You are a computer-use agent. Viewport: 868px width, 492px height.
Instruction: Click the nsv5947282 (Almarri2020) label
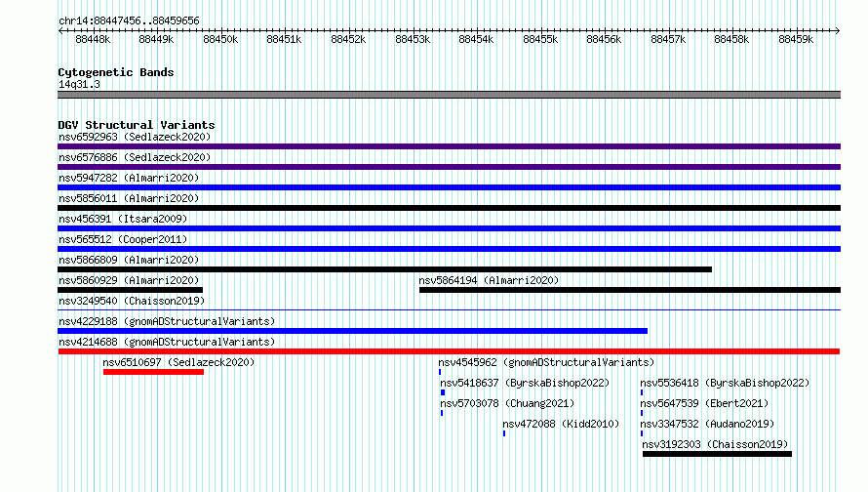click(x=129, y=178)
